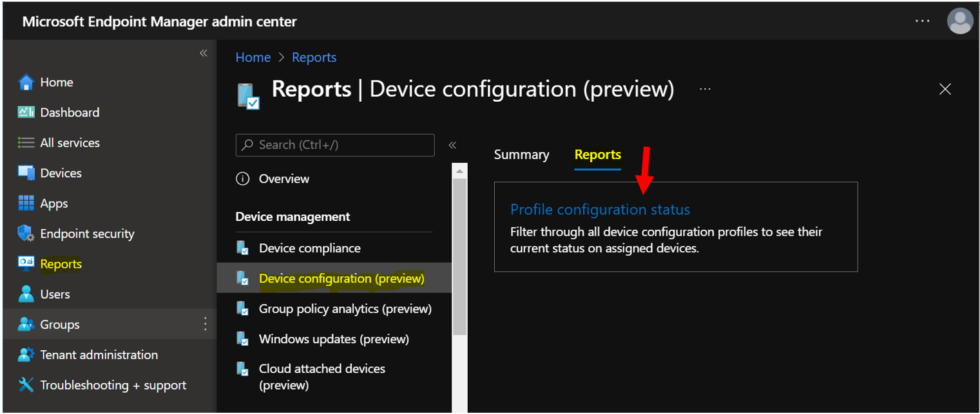Open Home in the sidebar
The image size is (980, 414).
tap(108, 82)
